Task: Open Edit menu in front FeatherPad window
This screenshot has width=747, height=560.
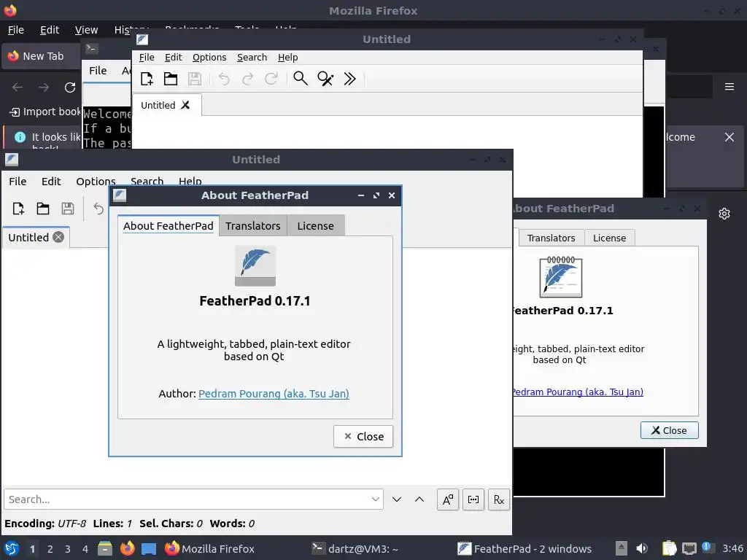Action: click(51, 182)
